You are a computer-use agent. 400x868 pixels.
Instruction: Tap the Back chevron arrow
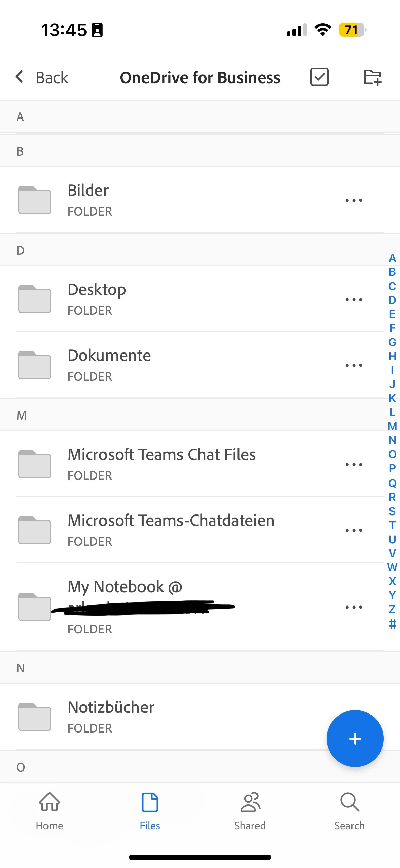19,77
